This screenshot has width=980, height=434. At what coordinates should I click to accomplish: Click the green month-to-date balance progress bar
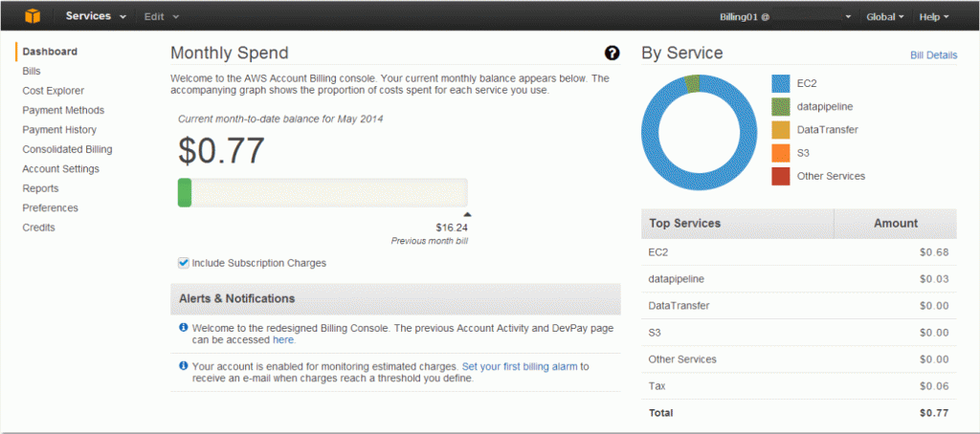[x=185, y=192]
